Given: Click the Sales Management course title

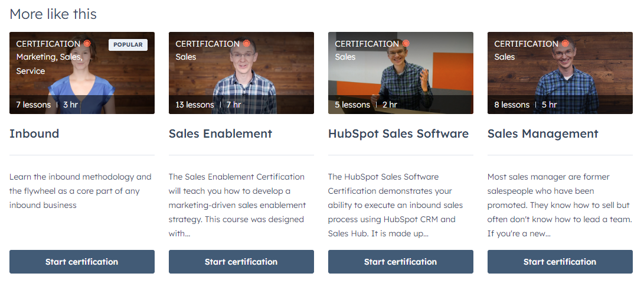Looking at the screenshot, I should [542, 134].
